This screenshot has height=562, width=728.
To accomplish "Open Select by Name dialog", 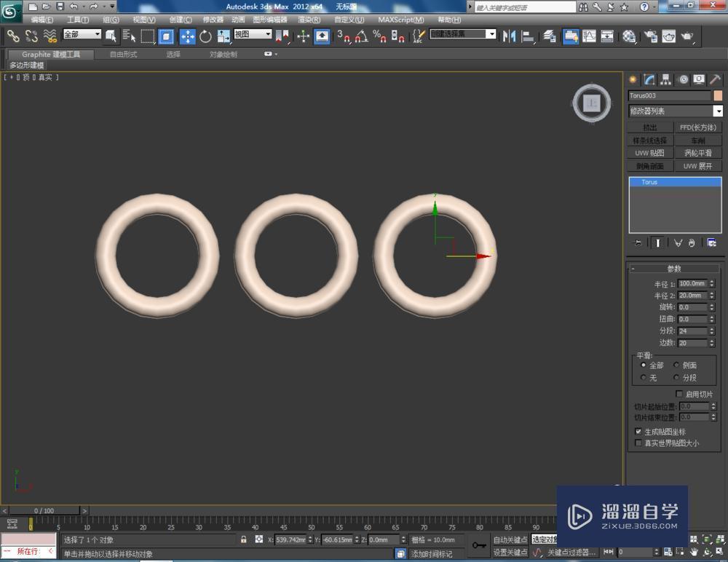I will [128, 36].
